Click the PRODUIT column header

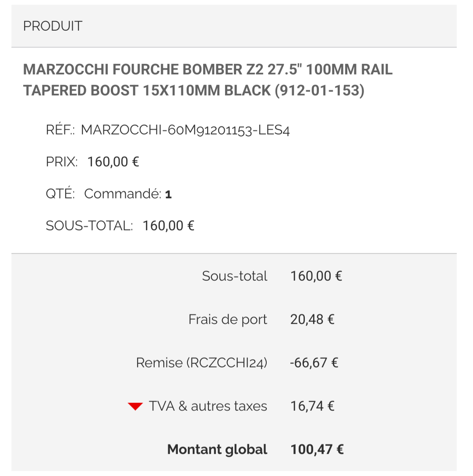53,26
